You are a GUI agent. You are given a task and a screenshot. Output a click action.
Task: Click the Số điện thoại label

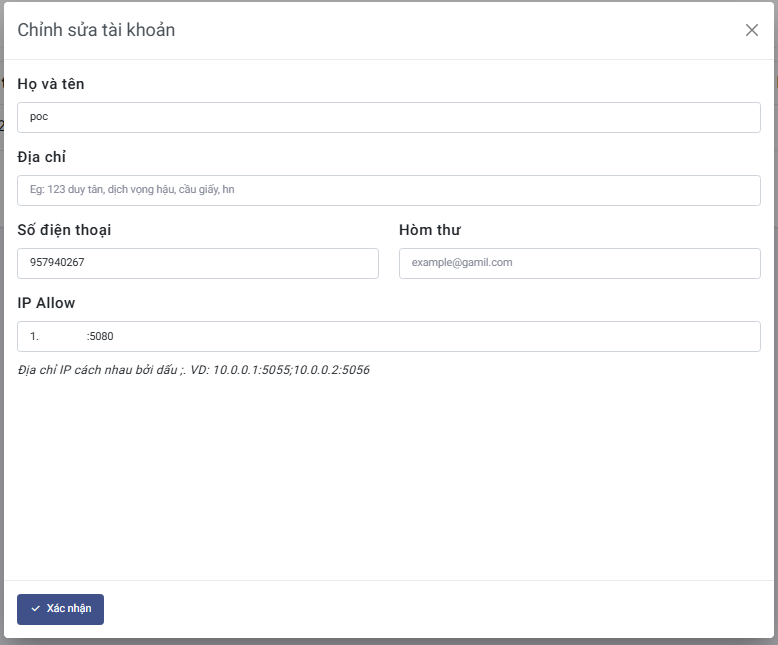[x=64, y=230]
